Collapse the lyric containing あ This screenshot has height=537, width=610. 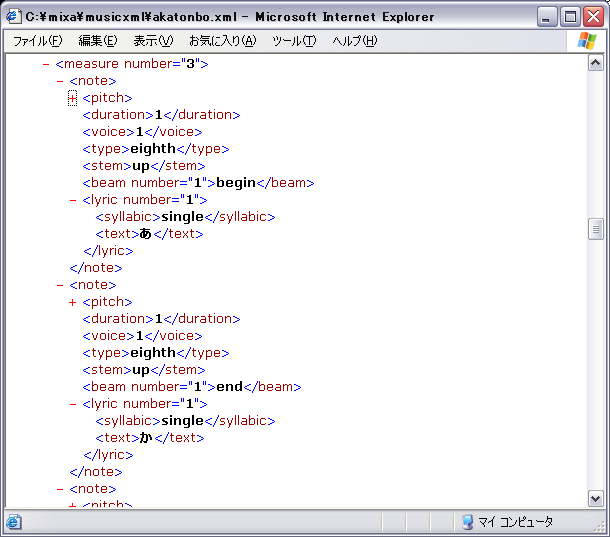pos(73,200)
